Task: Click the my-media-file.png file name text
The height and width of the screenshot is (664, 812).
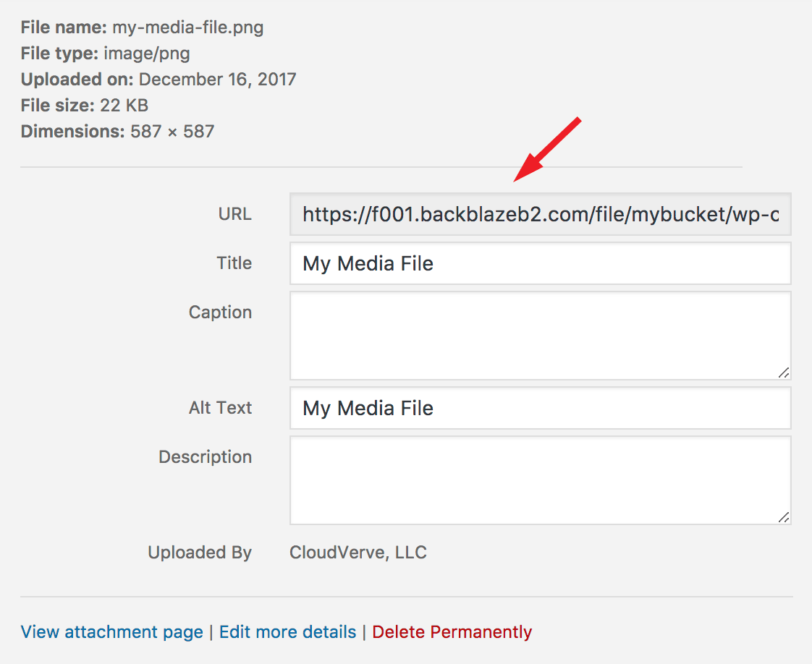Action: (x=188, y=27)
